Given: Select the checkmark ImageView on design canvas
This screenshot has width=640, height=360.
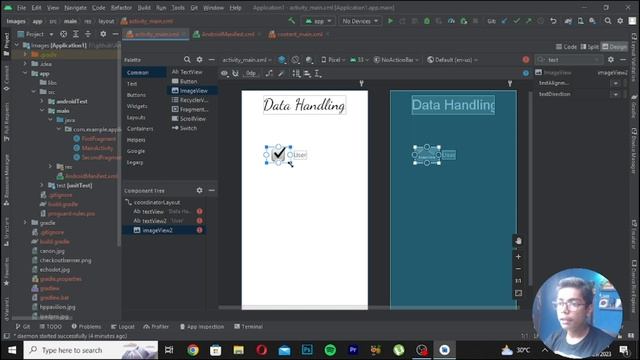Looking at the screenshot, I should coord(279,154).
